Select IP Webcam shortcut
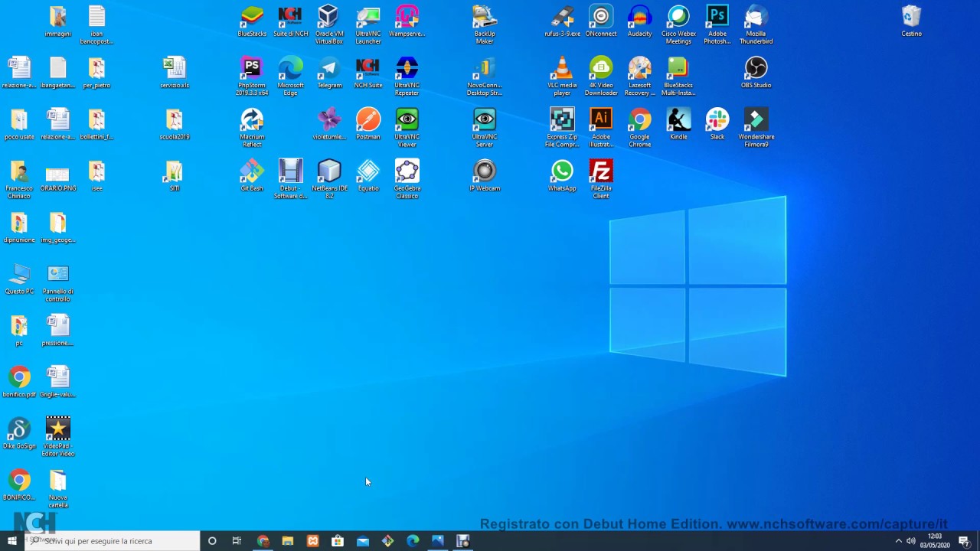 pyautogui.click(x=485, y=176)
